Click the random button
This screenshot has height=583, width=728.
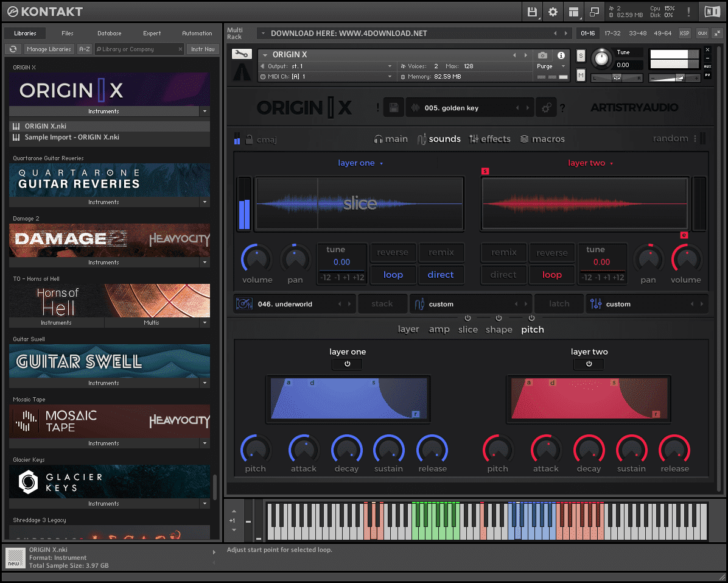[x=670, y=138]
